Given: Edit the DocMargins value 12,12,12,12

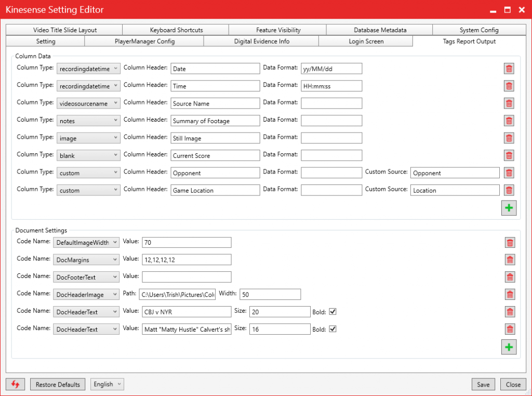Looking at the screenshot, I should click(x=187, y=260).
